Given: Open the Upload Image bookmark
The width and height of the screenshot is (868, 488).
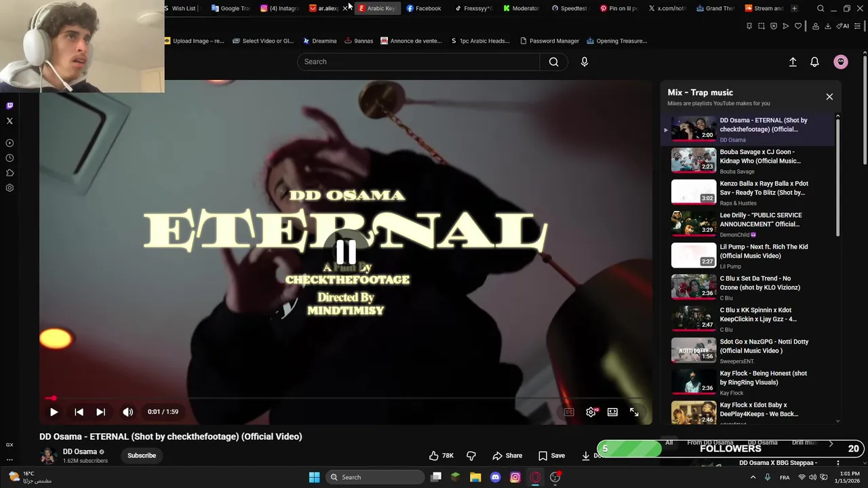Looking at the screenshot, I should 194,41.
